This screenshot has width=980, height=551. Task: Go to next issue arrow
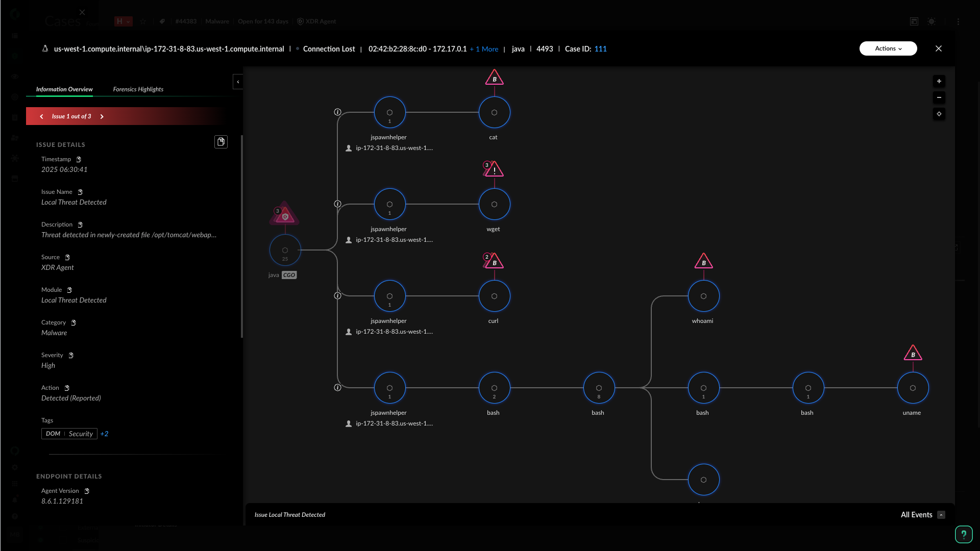pos(102,116)
